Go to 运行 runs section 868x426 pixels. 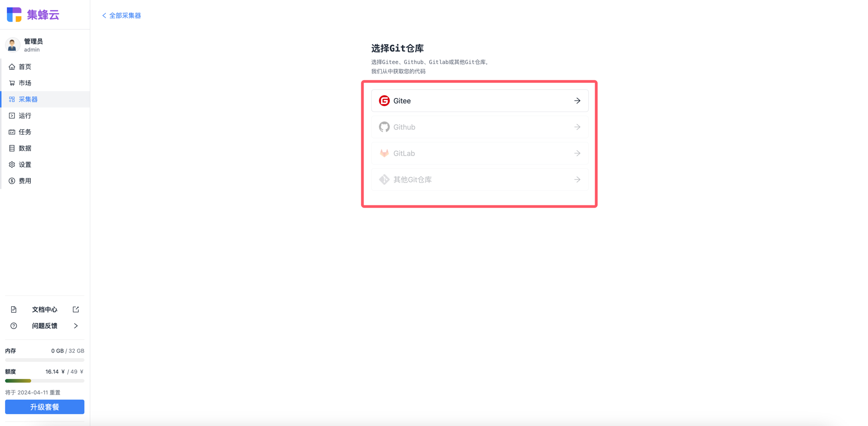(45, 116)
